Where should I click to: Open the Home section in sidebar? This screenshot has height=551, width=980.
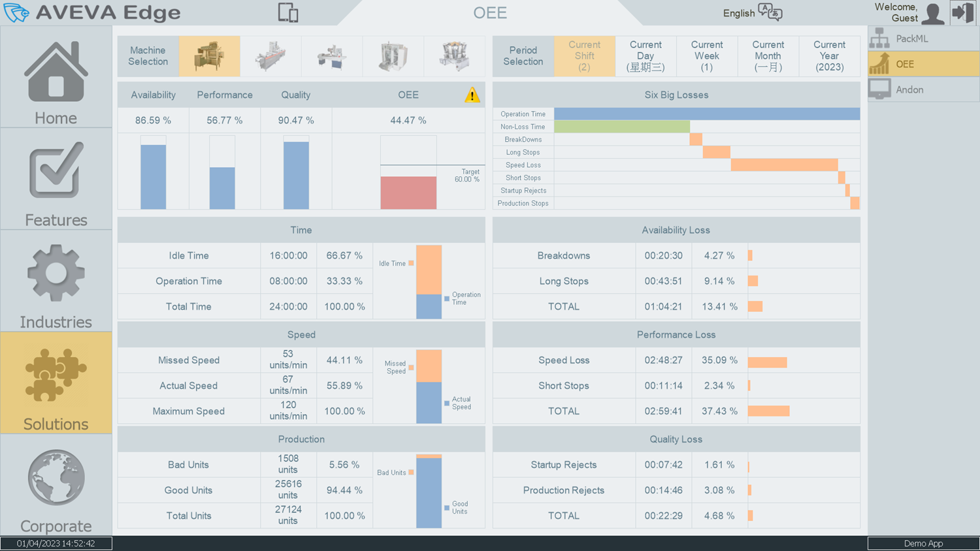click(56, 77)
